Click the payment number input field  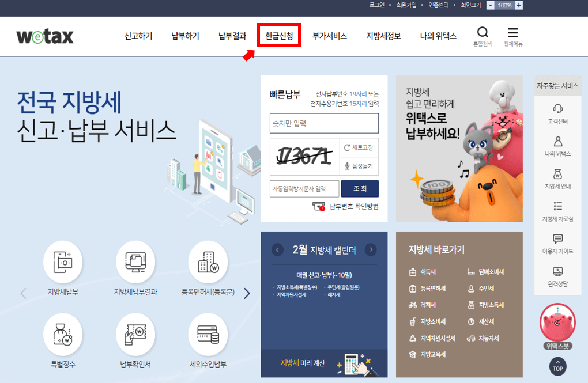point(323,123)
